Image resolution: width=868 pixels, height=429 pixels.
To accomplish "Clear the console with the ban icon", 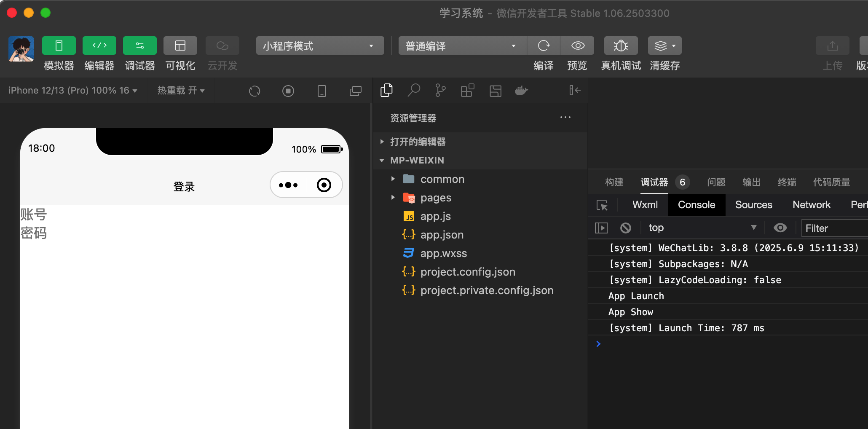I will tap(626, 228).
